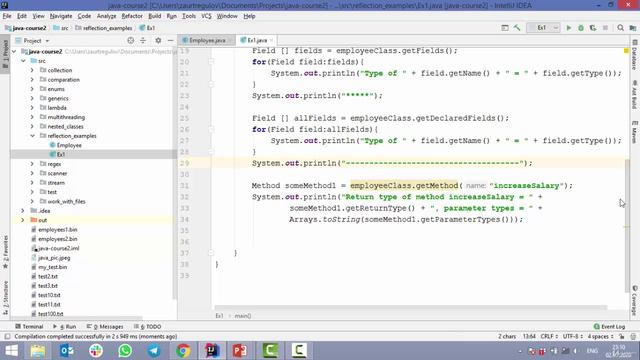
Task: Toggle the 1: Project side tab
Action: point(5,54)
